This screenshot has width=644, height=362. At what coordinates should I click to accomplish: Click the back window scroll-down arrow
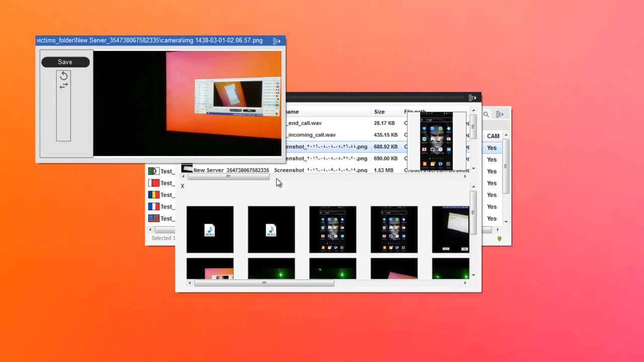tap(506, 222)
